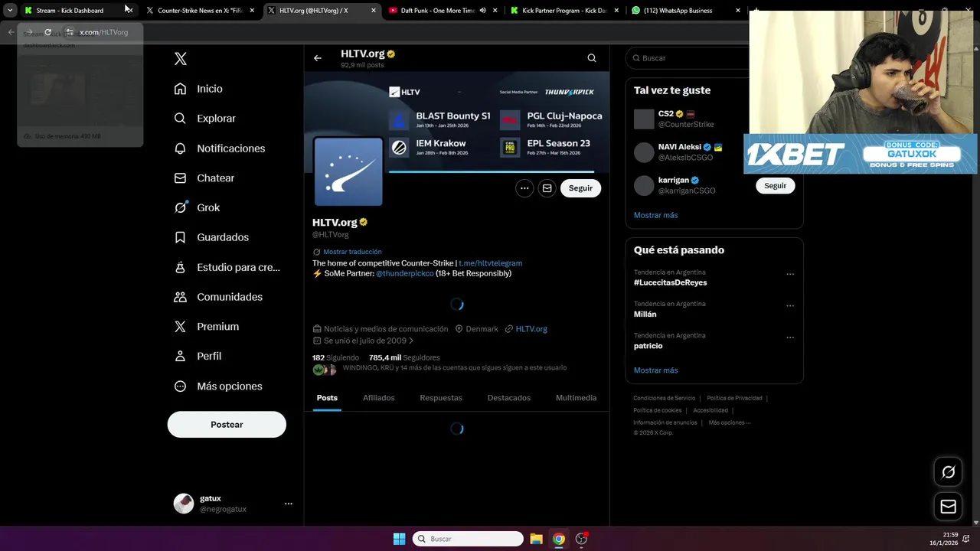This screenshot has width=980, height=551.
Task: Open options for #LucecitasDeReyes trend
Action: 790,274
